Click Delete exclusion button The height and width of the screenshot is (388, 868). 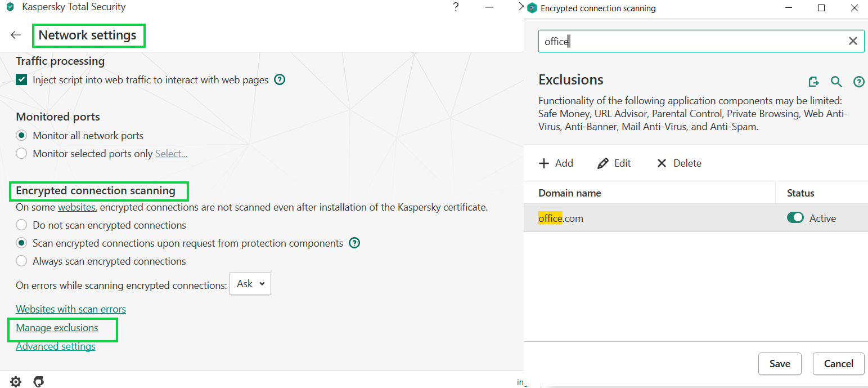tap(679, 163)
